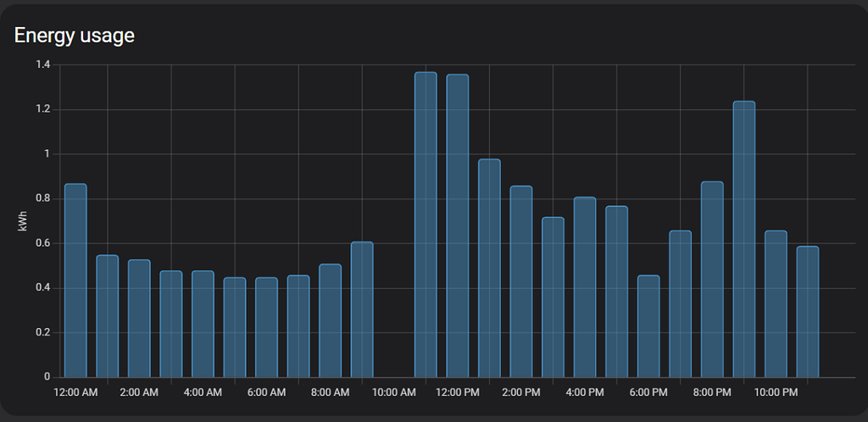Screen dimensions: 868x422
Task: Click the 12:00 PM axis label
Action: point(457,392)
